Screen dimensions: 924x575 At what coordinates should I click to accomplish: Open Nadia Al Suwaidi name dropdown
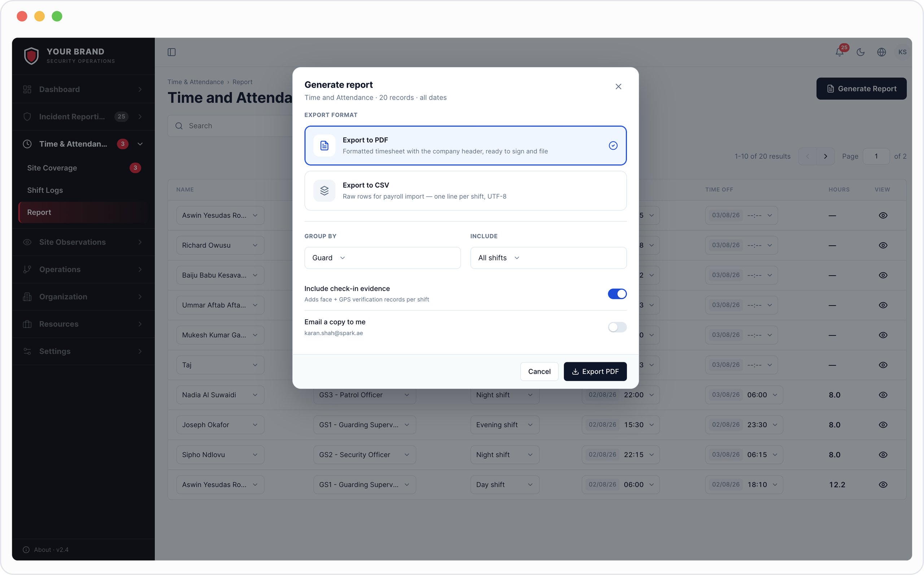[220, 395]
